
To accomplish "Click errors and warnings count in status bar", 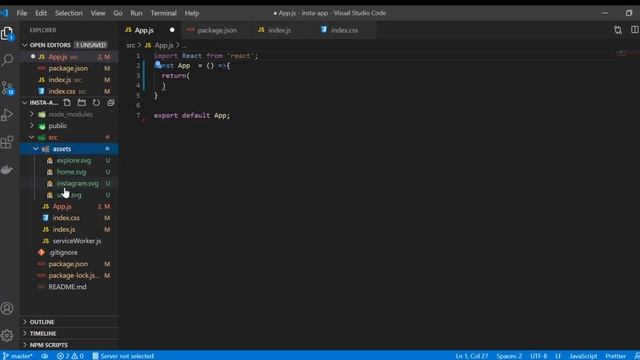I will pyautogui.click(x=70, y=356).
